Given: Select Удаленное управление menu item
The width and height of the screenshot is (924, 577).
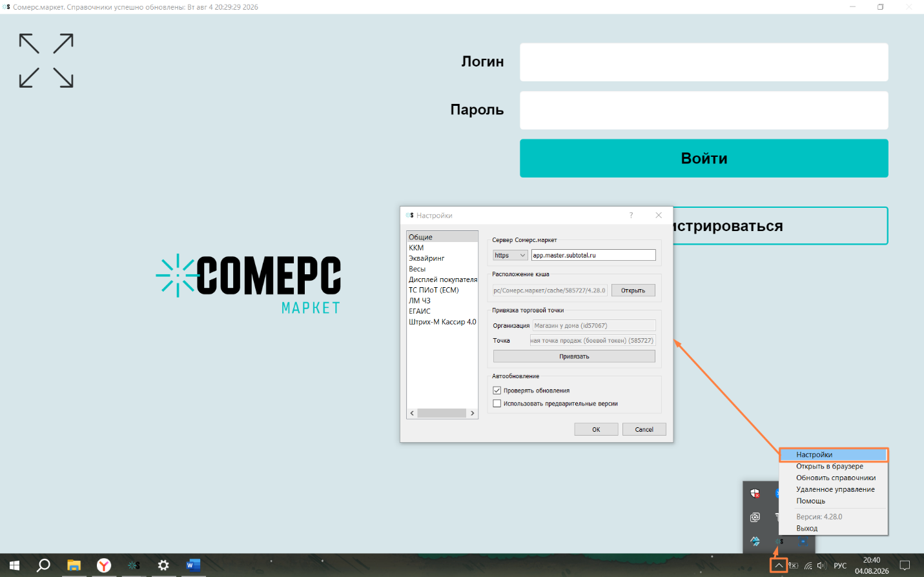Looking at the screenshot, I should point(834,489).
